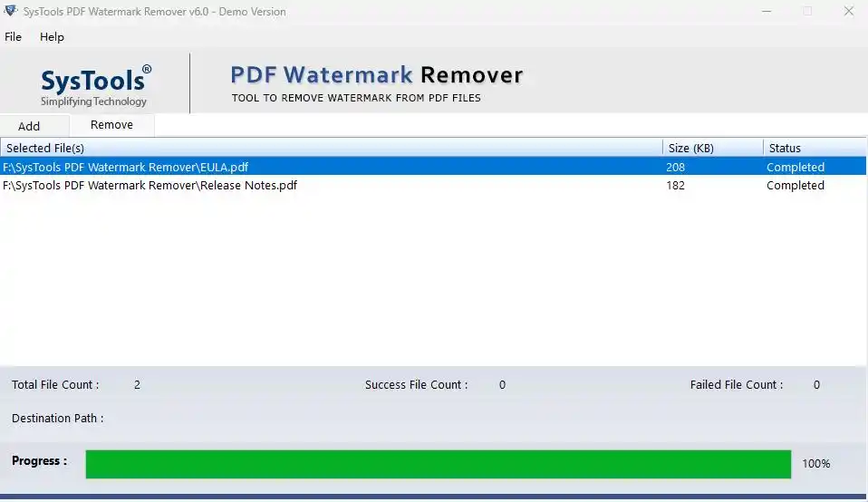Click the Failed File Count label
Image resolution: width=868 pixels, height=502 pixels.
click(737, 385)
